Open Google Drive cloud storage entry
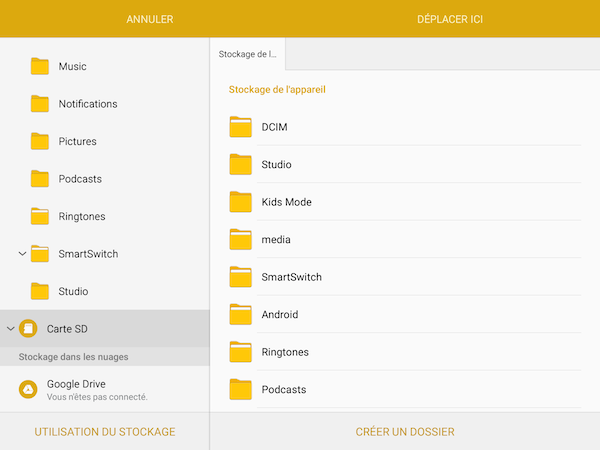Viewport: 600px width, 450px height. coord(105,389)
